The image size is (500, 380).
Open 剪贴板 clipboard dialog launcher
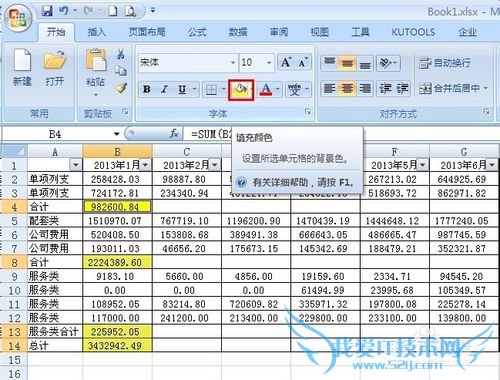(x=125, y=112)
